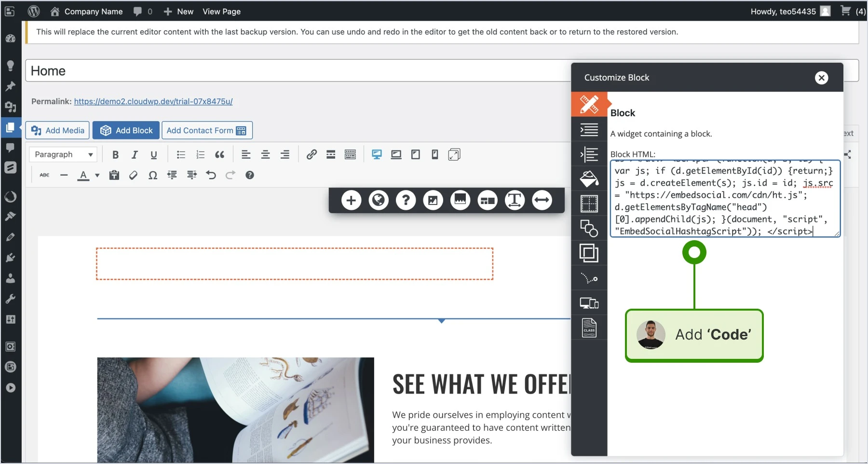The height and width of the screenshot is (464, 868).
Task: Toggle underline formatting
Action: [154, 154]
